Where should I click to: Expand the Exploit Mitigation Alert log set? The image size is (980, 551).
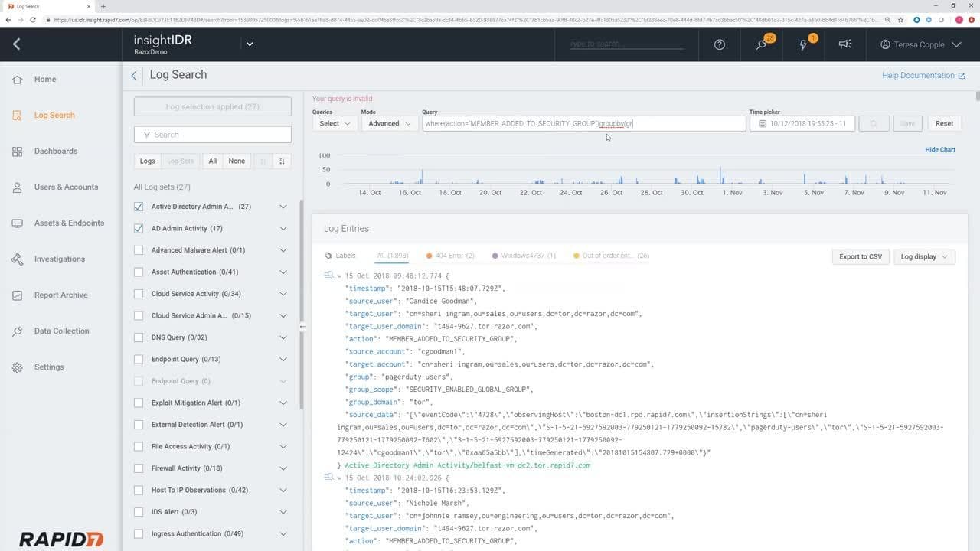point(283,403)
